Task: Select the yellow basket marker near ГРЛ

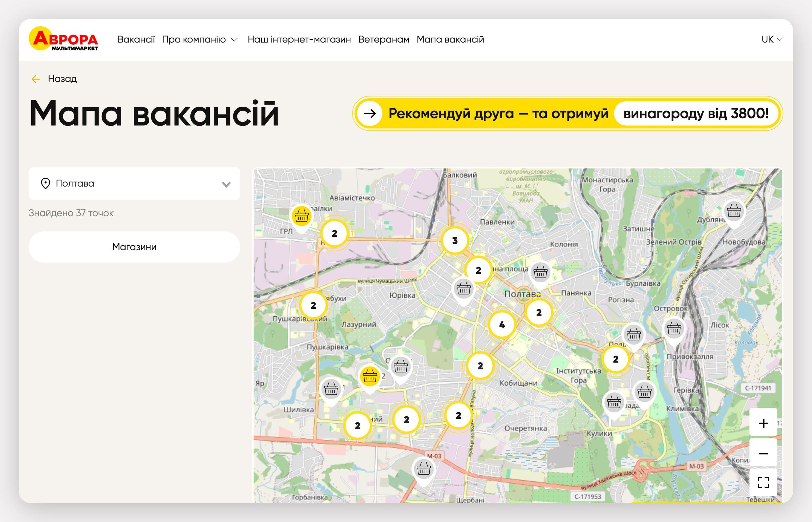Action: click(301, 217)
